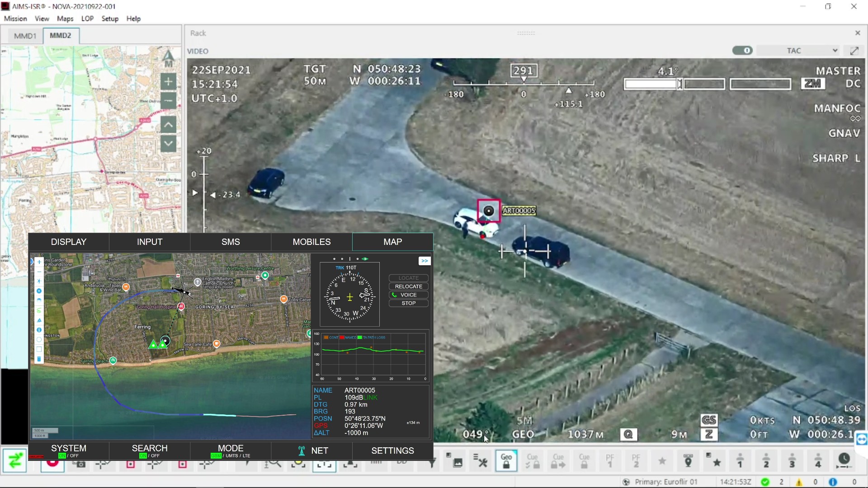The width and height of the screenshot is (868, 488).
Task: Select the operator 2 icon in toolbar
Action: coord(766,460)
